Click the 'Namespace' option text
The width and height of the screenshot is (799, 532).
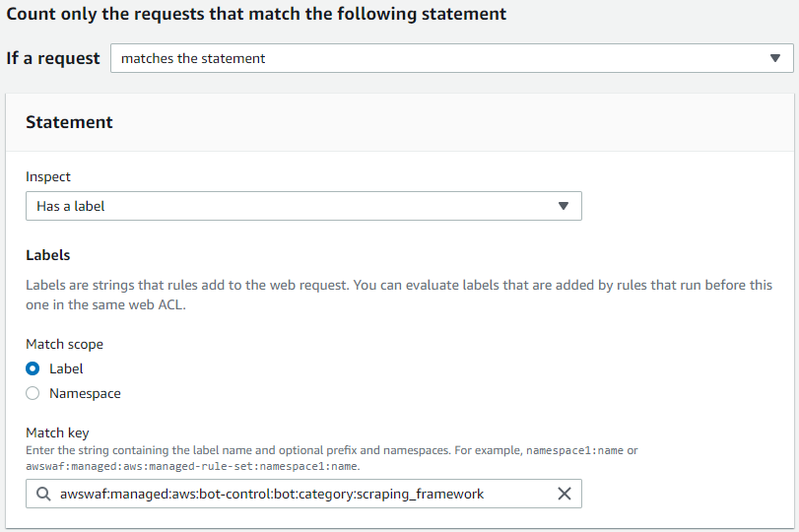[85, 393]
